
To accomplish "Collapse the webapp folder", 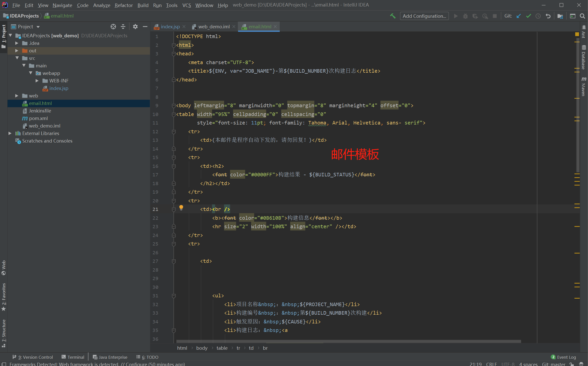I will point(31,73).
